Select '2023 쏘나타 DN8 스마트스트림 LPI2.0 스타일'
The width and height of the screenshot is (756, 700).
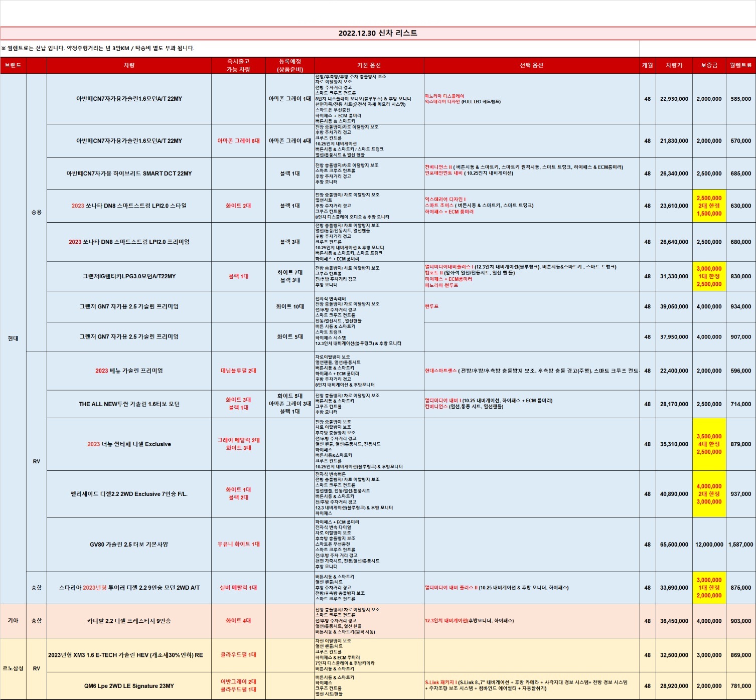(x=129, y=206)
